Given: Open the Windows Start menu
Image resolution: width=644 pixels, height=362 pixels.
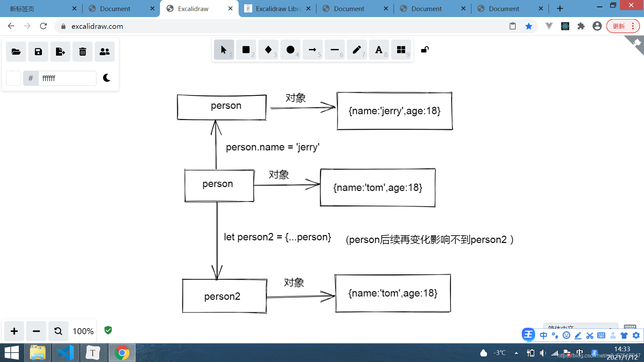Looking at the screenshot, I should click(x=12, y=353).
